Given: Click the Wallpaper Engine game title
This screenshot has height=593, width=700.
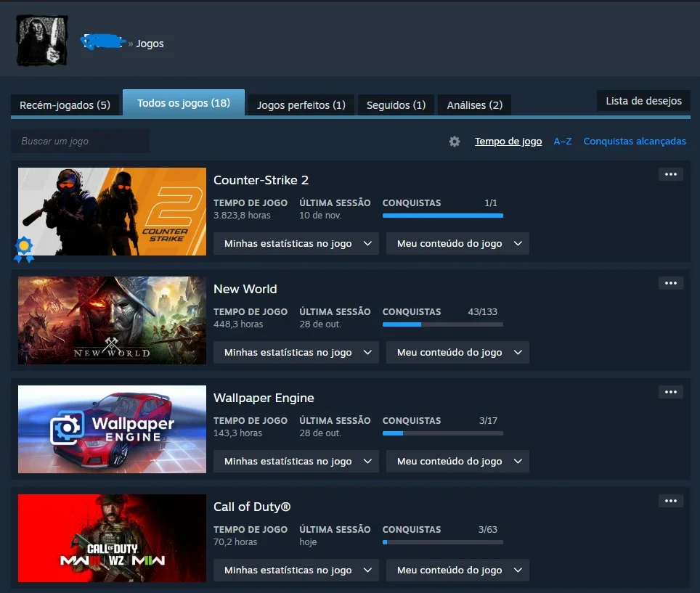Looking at the screenshot, I should click(x=264, y=398).
